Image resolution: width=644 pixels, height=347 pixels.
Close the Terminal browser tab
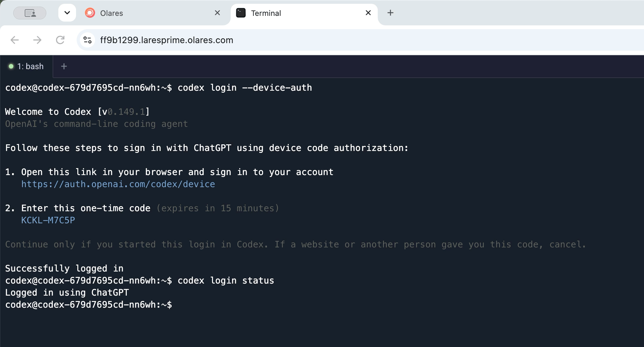368,13
